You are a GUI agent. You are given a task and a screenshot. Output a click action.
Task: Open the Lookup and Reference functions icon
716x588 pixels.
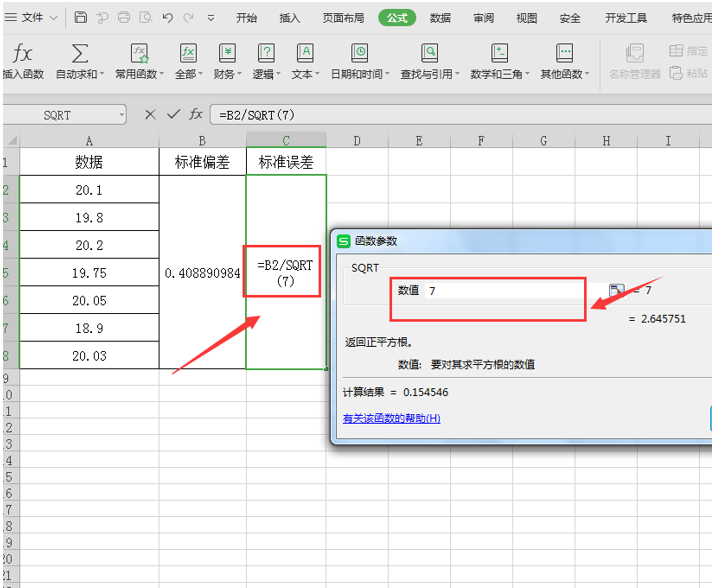click(429, 53)
